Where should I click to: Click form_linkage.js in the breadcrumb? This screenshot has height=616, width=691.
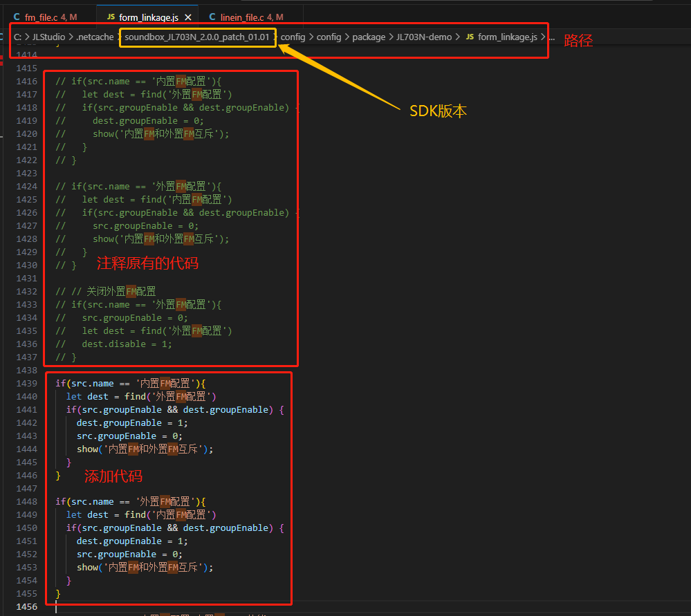point(507,37)
